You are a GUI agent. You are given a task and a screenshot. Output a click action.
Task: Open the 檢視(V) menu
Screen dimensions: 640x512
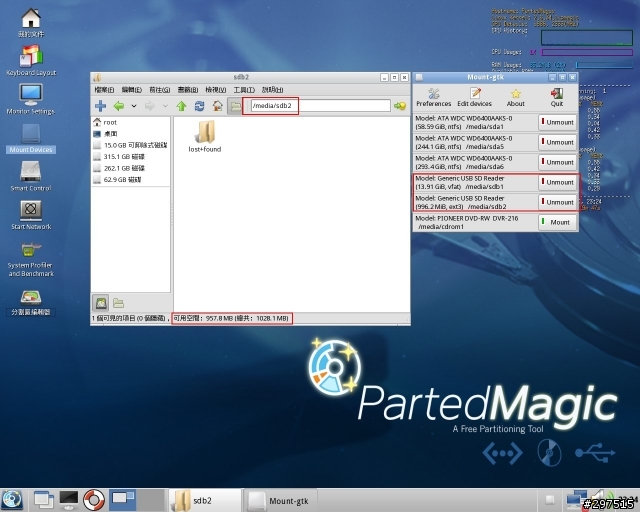[216, 89]
